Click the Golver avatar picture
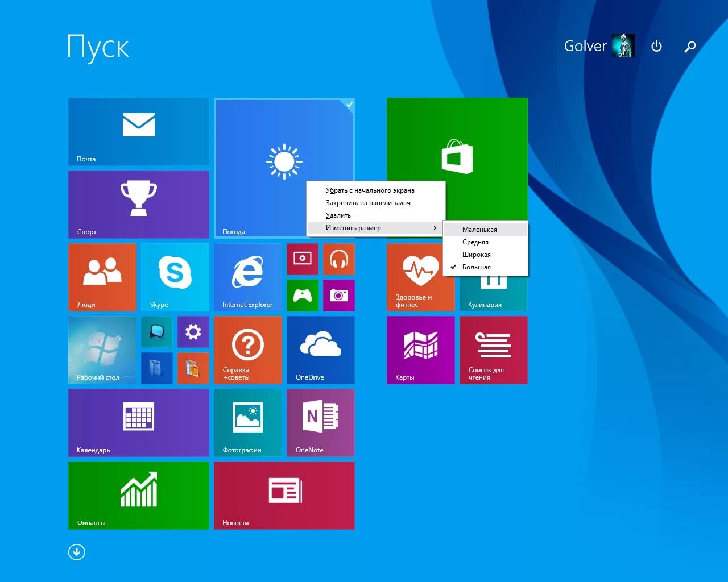Viewport: 728px width, 582px height. click(x=623, y=46)
